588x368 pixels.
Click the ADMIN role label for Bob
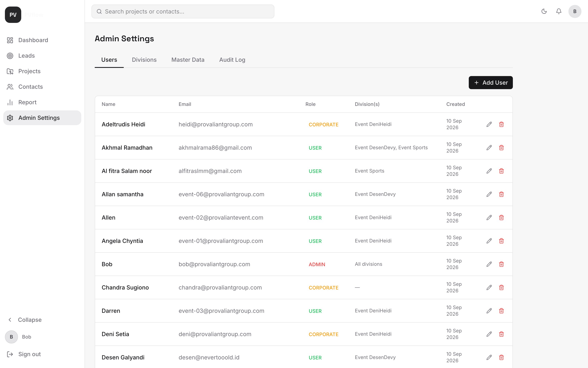tap(317, 265)
